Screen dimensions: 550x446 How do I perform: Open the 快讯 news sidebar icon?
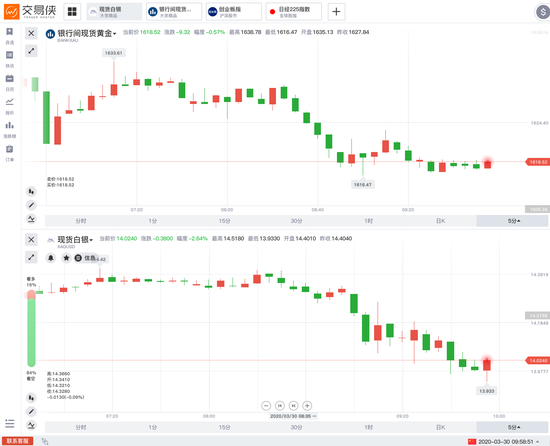(9, 59)
